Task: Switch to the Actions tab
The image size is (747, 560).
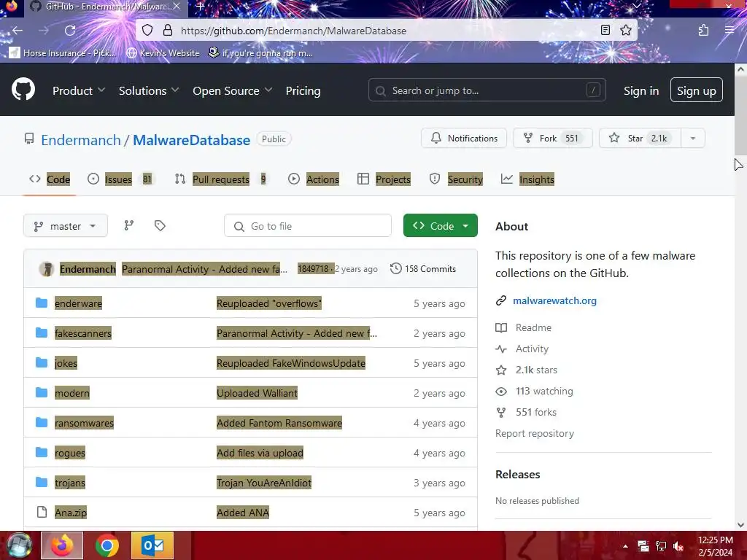Action: click(314, 179)
